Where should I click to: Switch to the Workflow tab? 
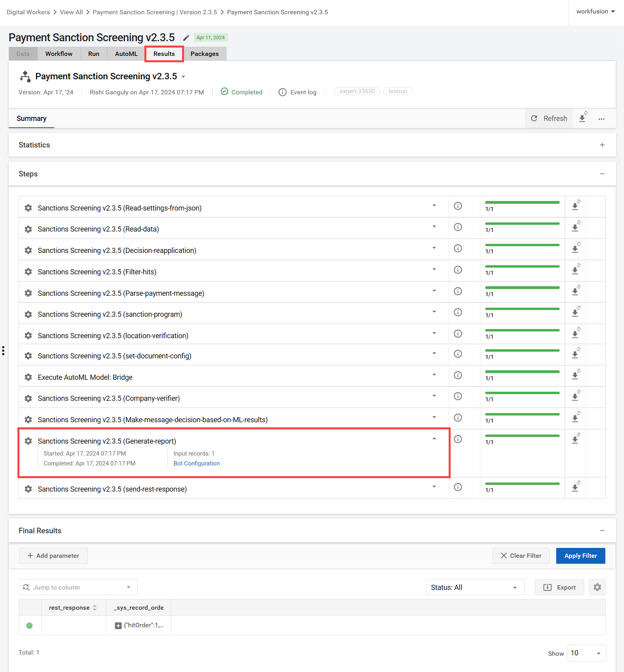[59, 54]
